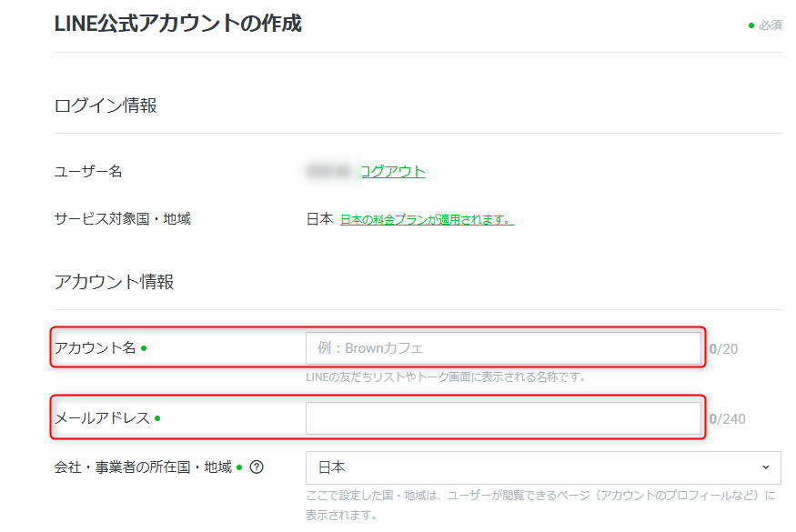Click the 0/20 character counter
Image resolution: width=796 pixels, height=532 pixels.
click(723, 348)
